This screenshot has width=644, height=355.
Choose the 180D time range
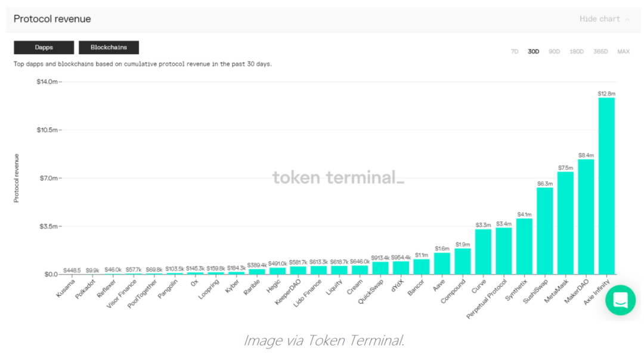point(577,52)
